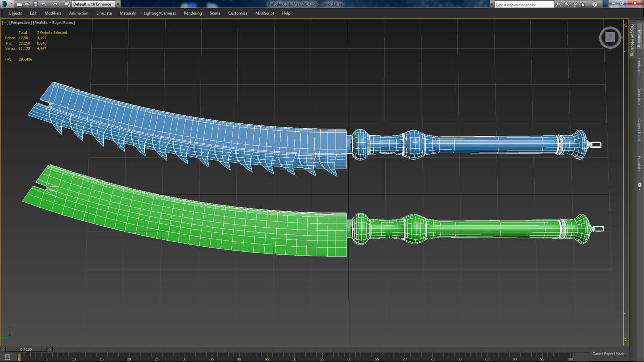Viewport: 644px width, 362px height.
Task: Open the application menu arrow beside the logo
Action: point(11,4)
